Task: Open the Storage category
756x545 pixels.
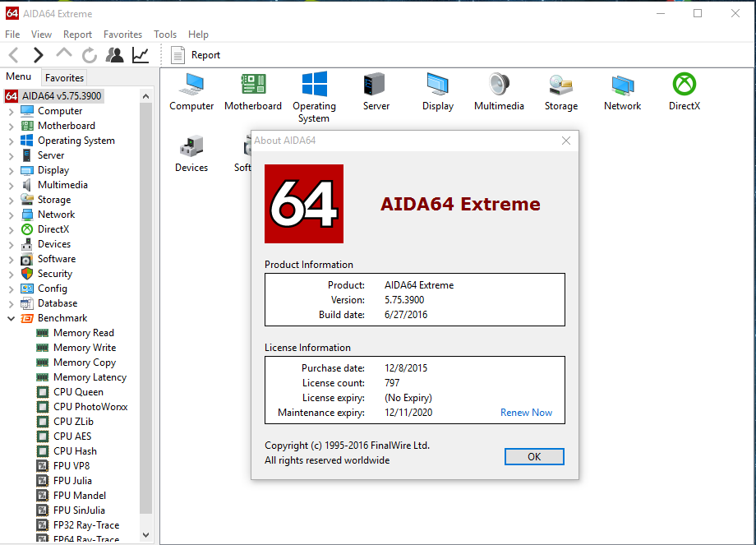Action: pyautogui.click(x=560, y=90)
